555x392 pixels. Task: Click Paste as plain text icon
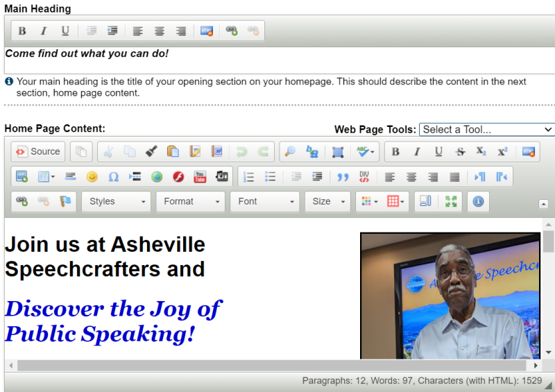tap(195, 151)
